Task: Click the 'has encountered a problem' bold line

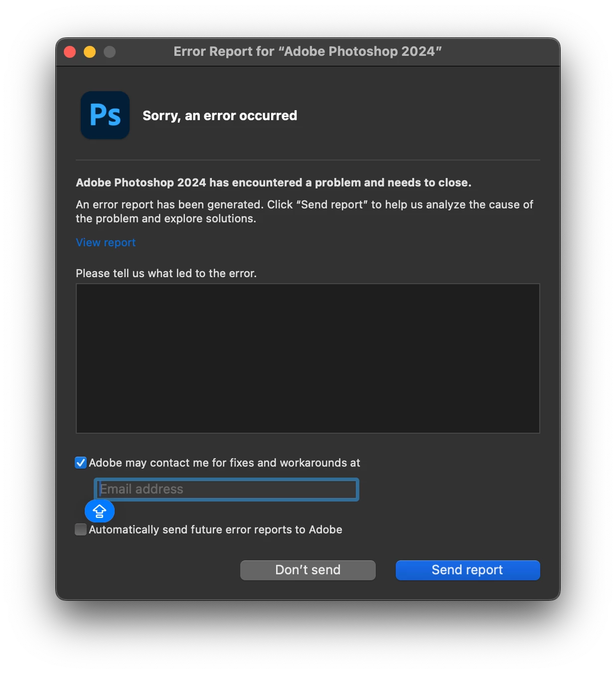Action: click(x=274, y=182)
